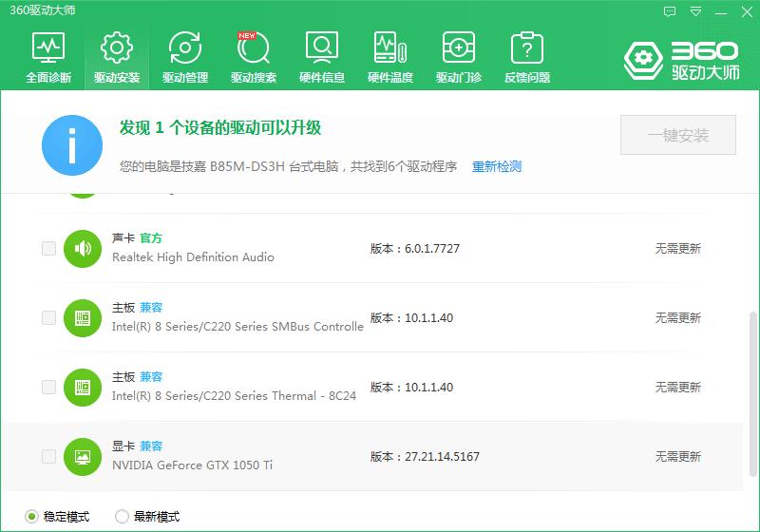Click the 一键安装 one-click install button
The height and width of the screenshot is (532, 760).
point(677,136)
